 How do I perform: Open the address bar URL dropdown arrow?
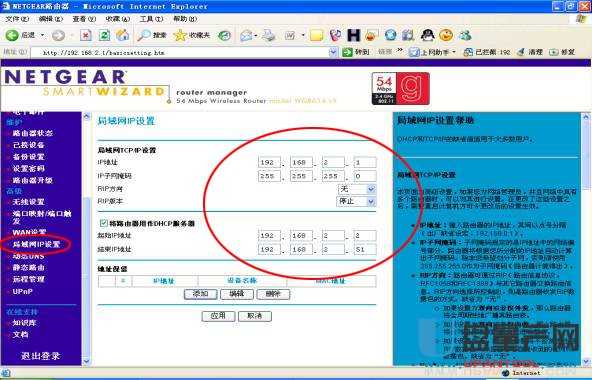(333, 52)
